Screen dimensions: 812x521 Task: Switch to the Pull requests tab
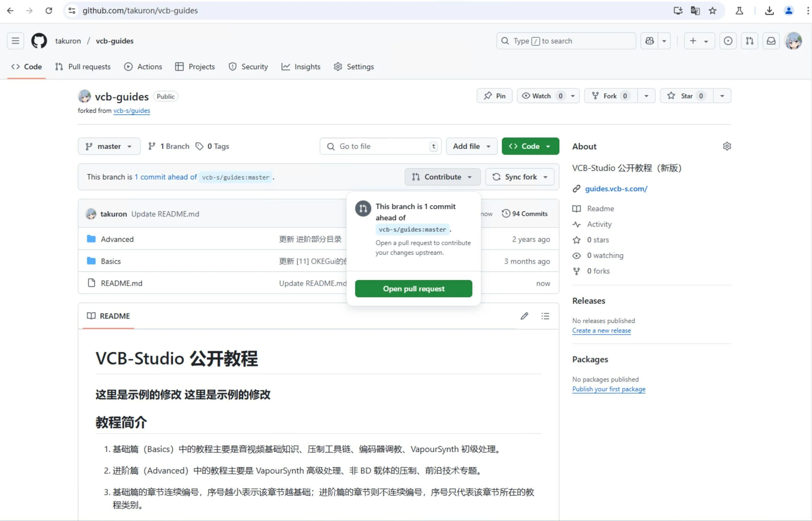coord(83,67)
